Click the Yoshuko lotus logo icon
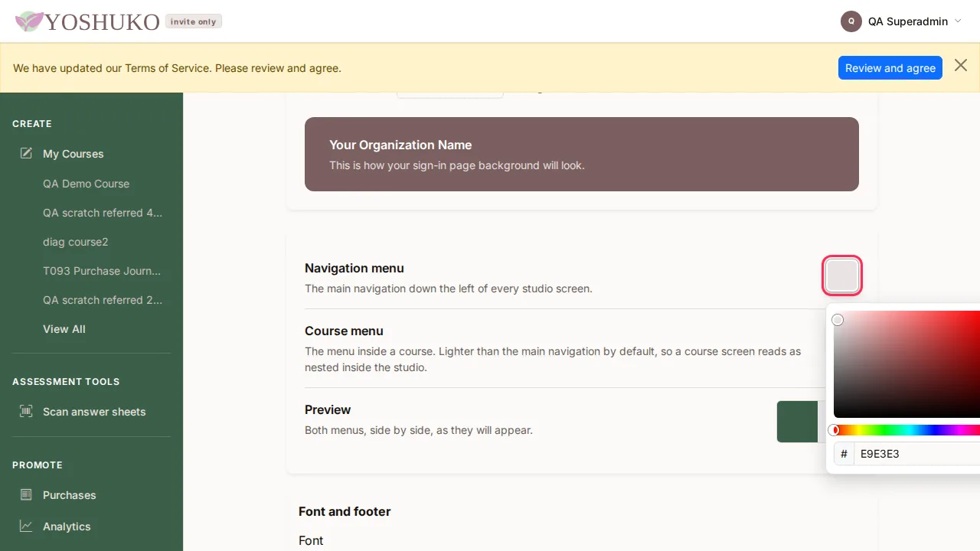 pyautogui.click(x=29, y=21)
